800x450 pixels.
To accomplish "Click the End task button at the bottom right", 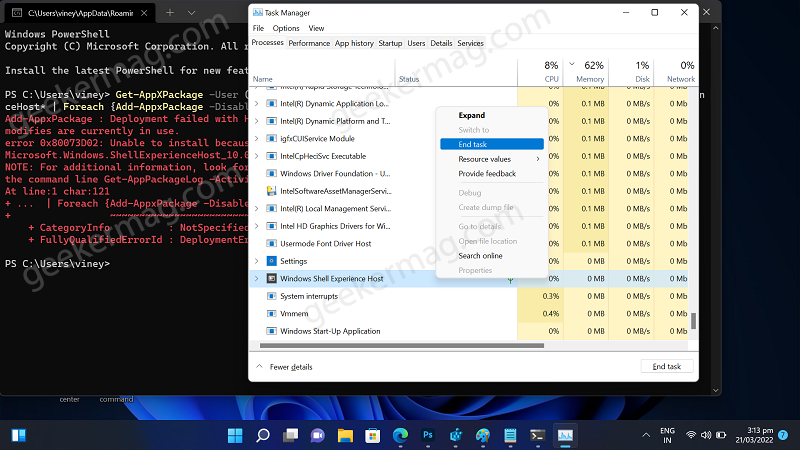I will (x=667, y=366).
